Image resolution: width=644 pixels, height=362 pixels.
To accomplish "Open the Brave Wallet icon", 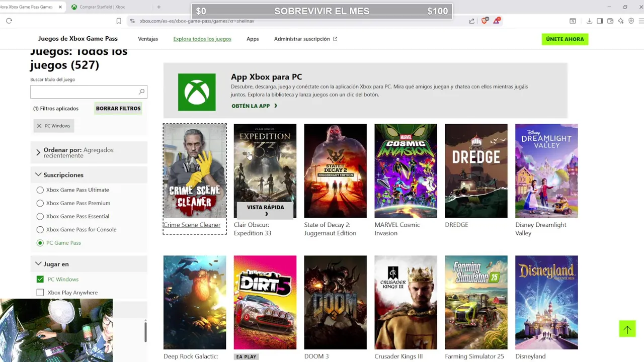I will pyautogui.click(x=610, y=21).
